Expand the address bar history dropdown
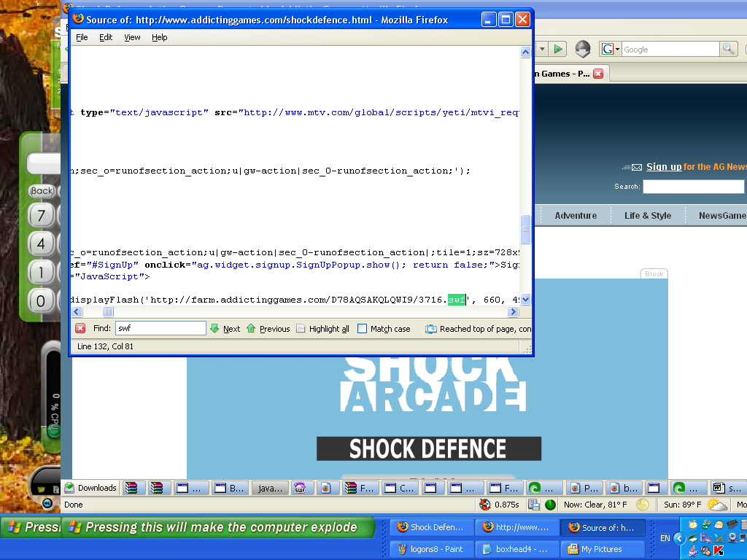The width and height of the screenshot is (747, 560). coord(542,50)
